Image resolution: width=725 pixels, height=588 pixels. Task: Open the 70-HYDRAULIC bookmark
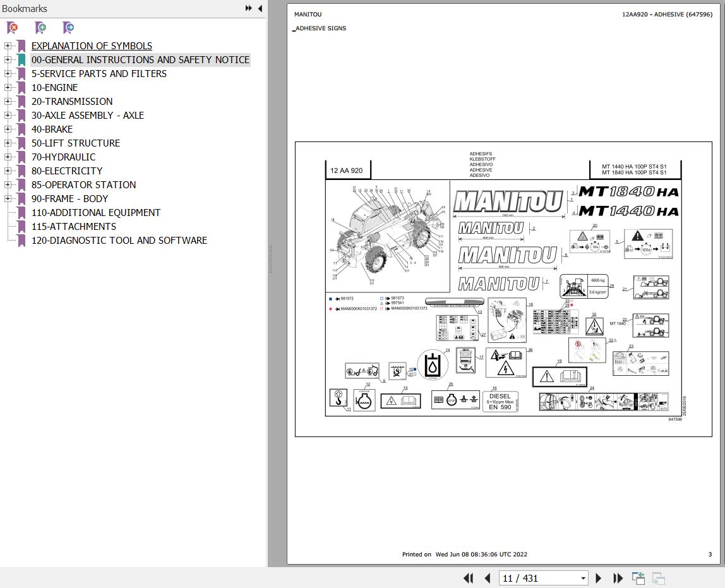click(64, 157)
